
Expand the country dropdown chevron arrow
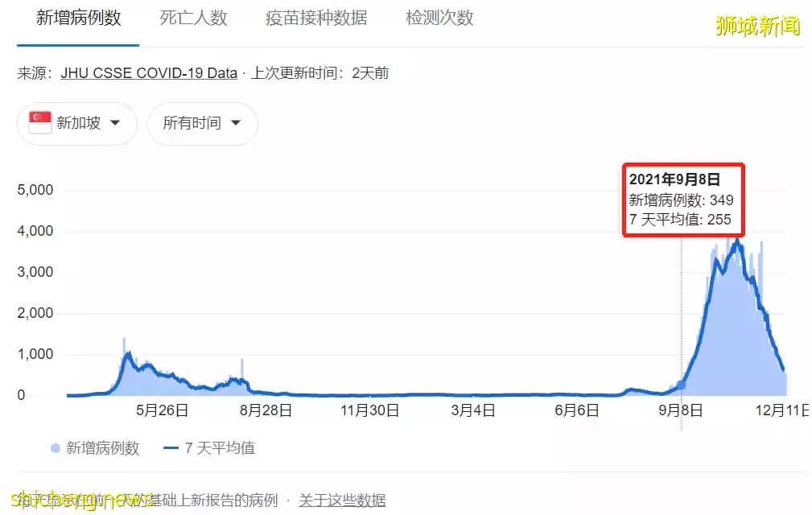click(x=115, y=124)
